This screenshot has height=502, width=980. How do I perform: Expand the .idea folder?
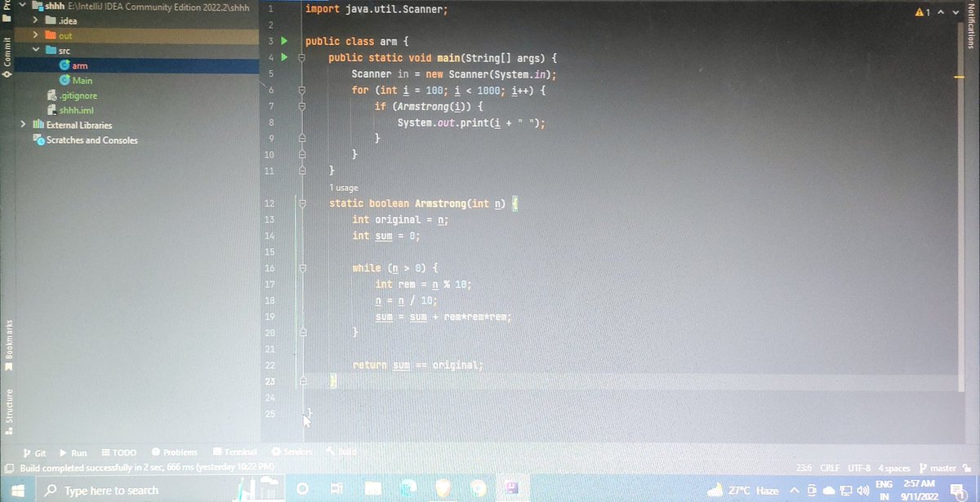click(x=37, y=21)
